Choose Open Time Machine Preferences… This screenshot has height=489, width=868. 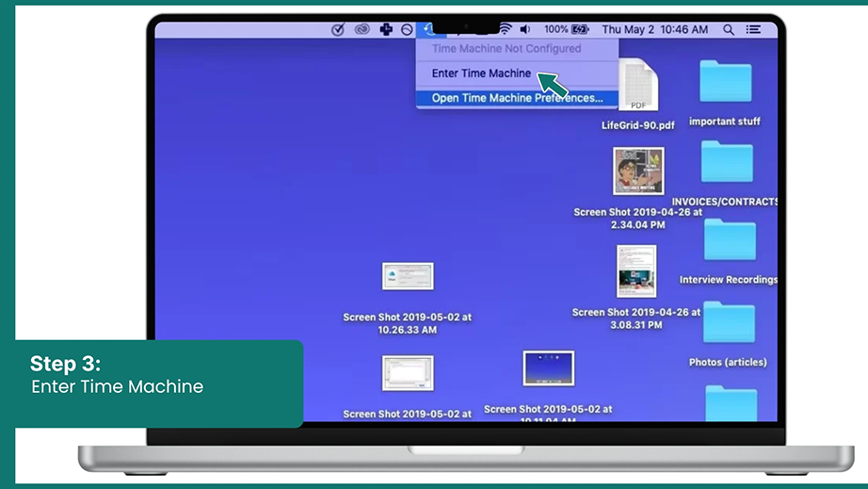click(x=517, y=98)
